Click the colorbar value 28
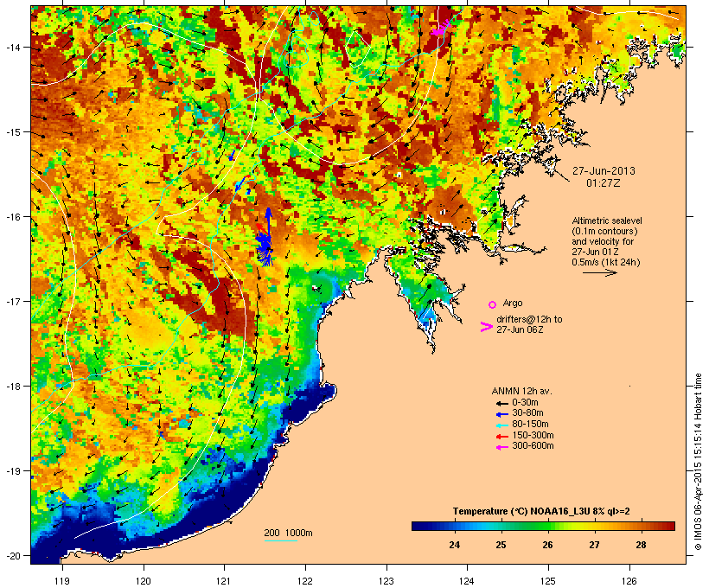The width and height of the screenshot is (709, 588). point(641,545)
